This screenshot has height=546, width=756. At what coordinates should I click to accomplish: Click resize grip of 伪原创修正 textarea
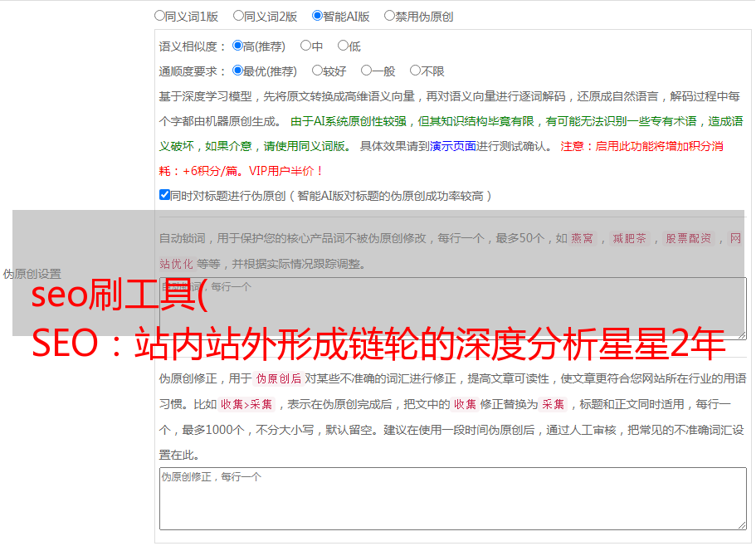coord(742,525)
